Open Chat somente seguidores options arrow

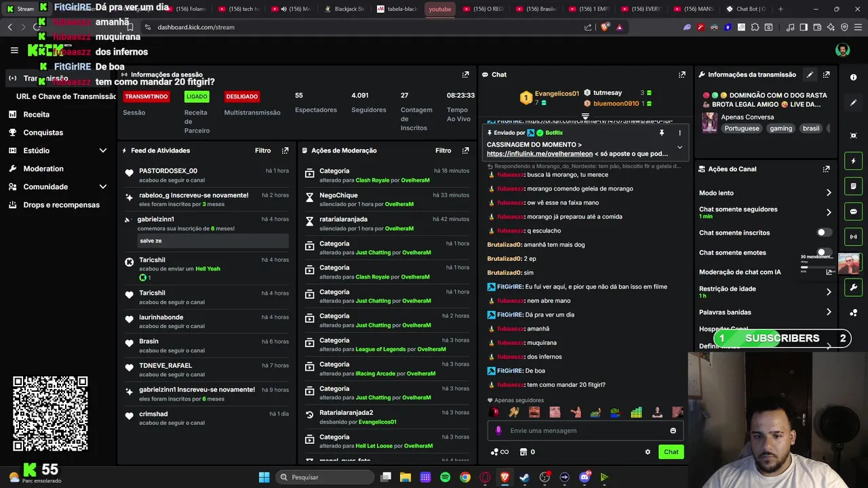828,212
